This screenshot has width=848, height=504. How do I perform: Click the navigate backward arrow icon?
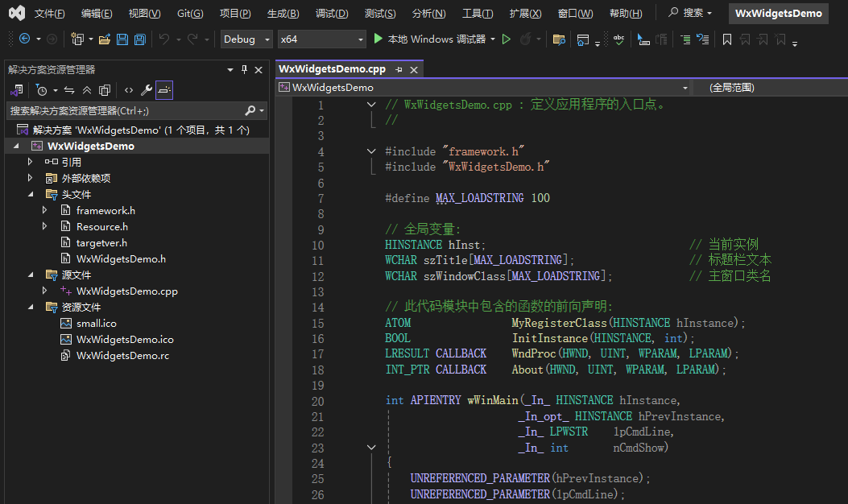[x=24, y=39]
